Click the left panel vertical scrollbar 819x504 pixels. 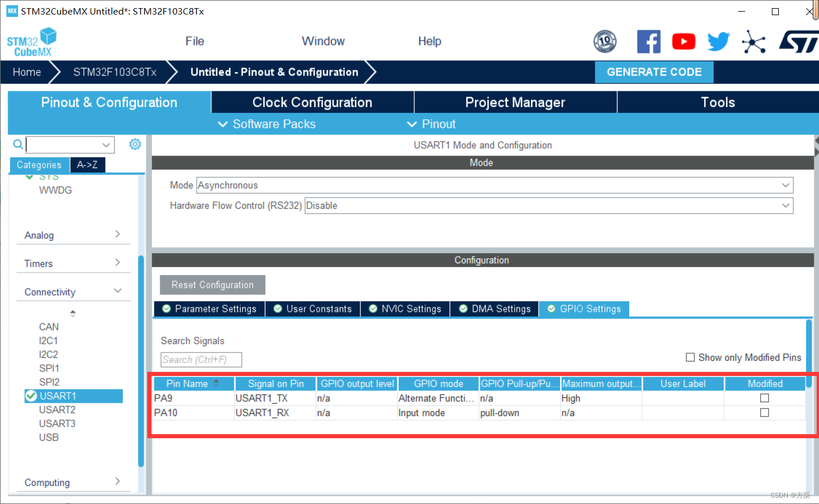click(141, 361)
